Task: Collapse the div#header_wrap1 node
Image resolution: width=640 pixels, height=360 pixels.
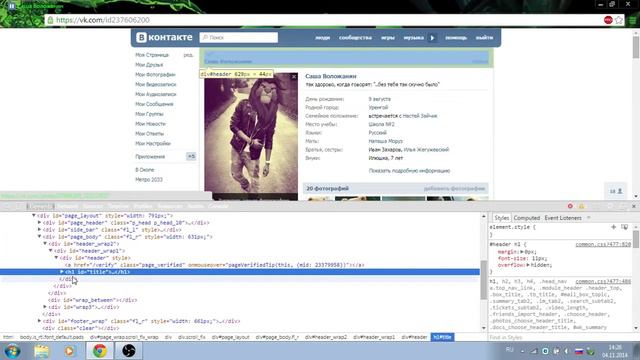Action: [x=51, y=251]
